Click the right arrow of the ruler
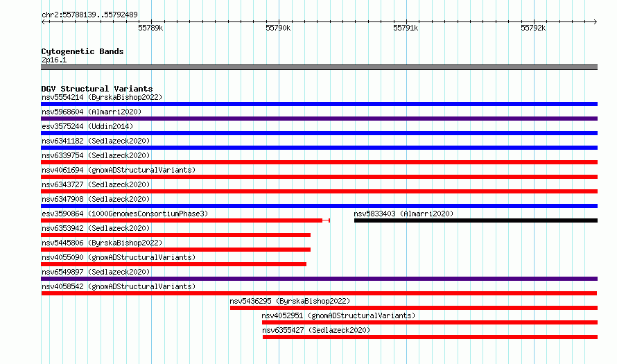 (595, 22)
